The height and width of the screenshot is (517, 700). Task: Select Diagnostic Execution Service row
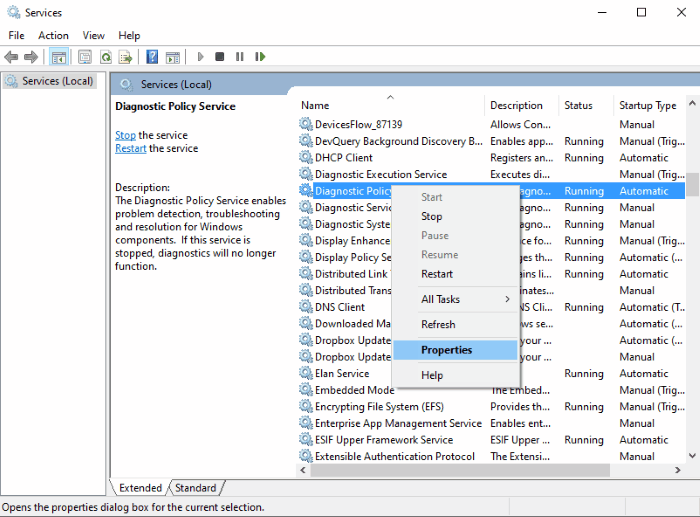(492, 174)
